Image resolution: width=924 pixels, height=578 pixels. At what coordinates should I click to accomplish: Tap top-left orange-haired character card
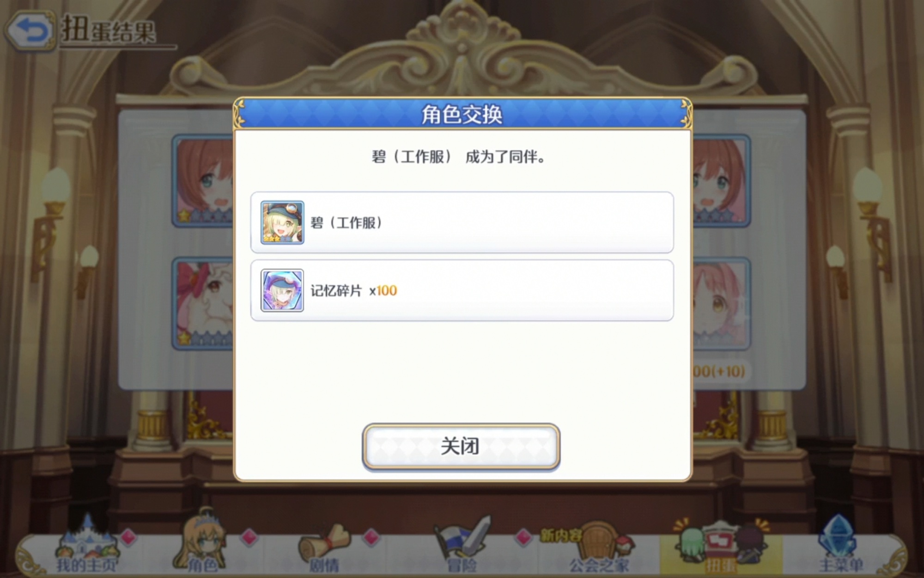click(x=203, y=181)
